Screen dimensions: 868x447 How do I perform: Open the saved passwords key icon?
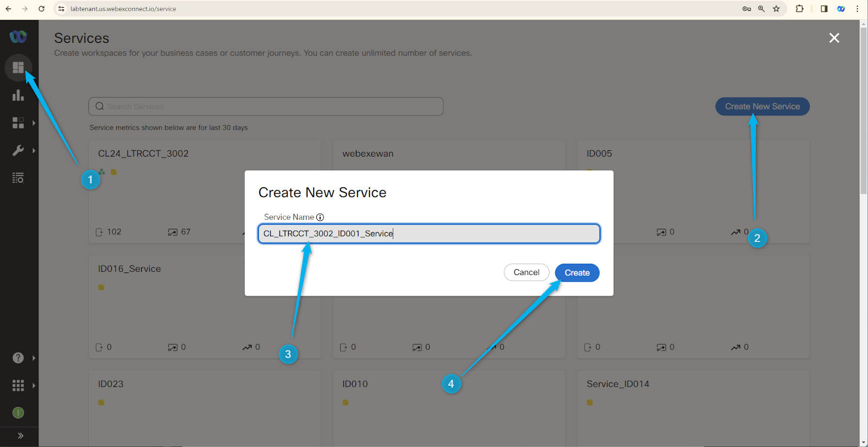(x=746, y=9)
